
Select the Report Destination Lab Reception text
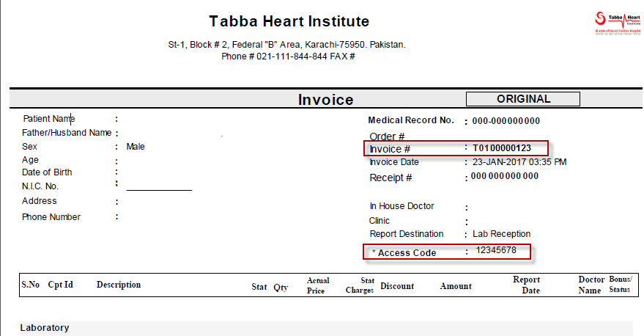pyautogui.click(x=501, y=234)
